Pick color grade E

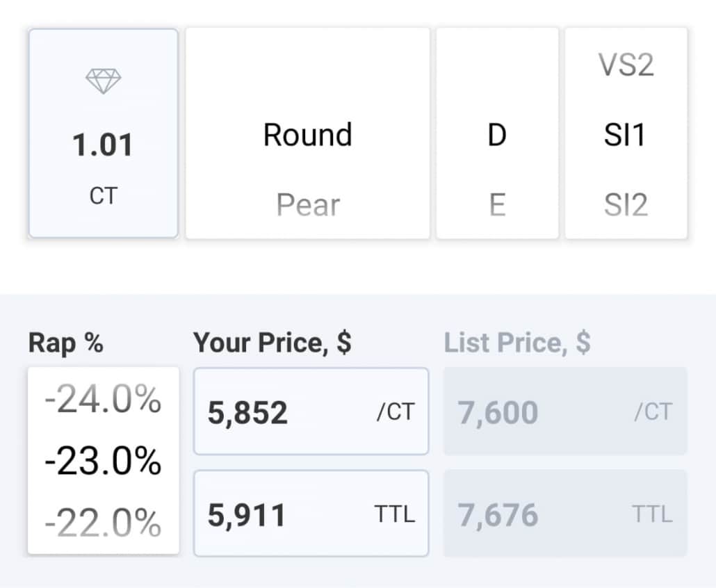tap(496, 205)
